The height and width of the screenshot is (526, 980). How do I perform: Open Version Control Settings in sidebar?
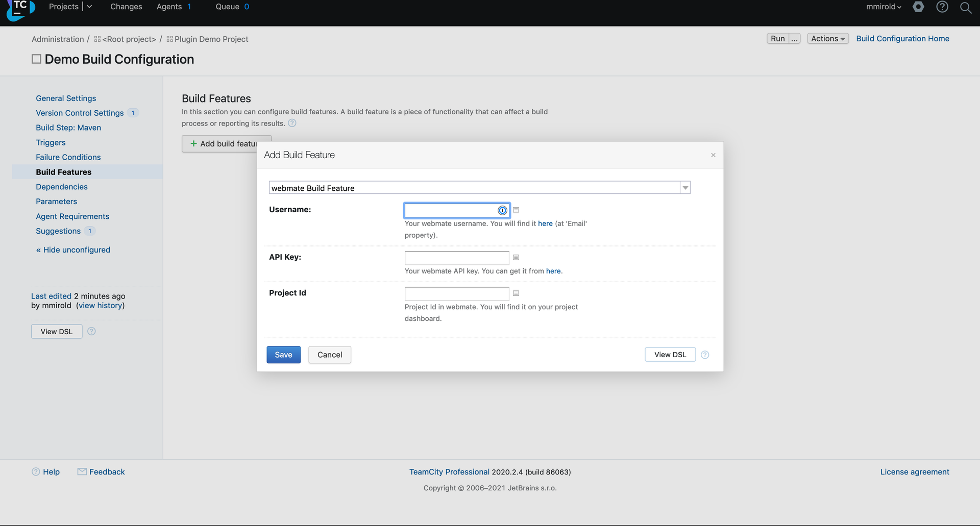coord(80,113)
